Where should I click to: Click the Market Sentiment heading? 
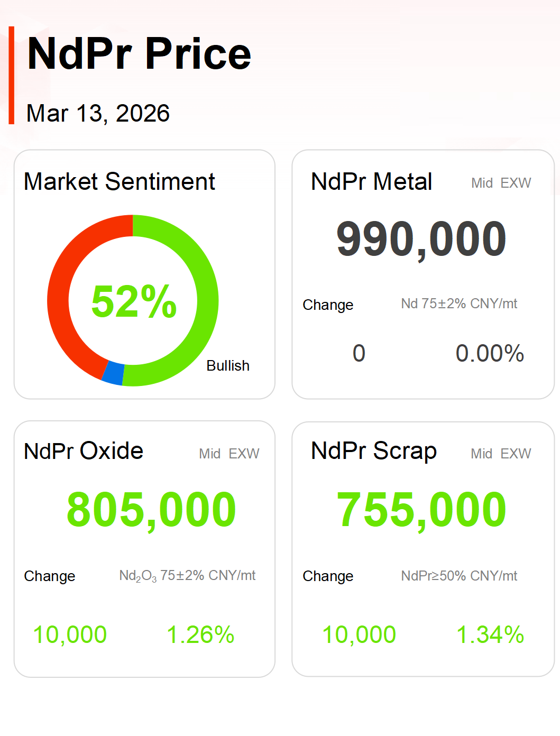coord(120,182)
